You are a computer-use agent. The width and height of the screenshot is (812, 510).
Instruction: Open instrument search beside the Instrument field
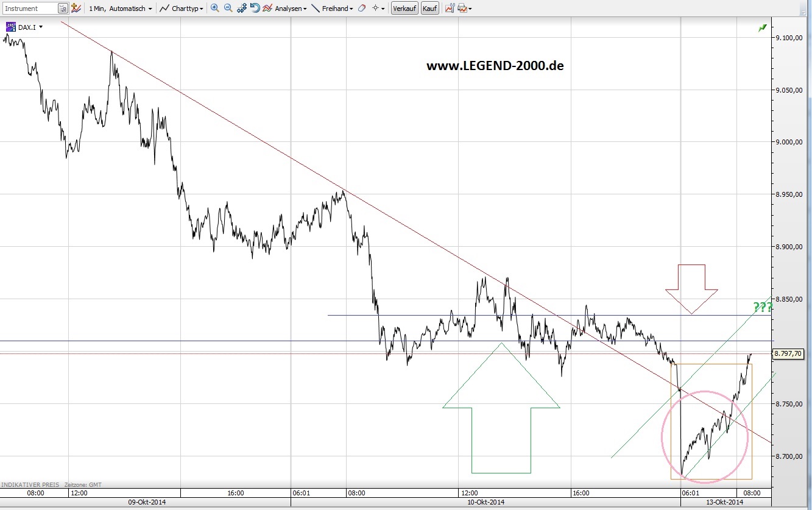tap(63, 8)
